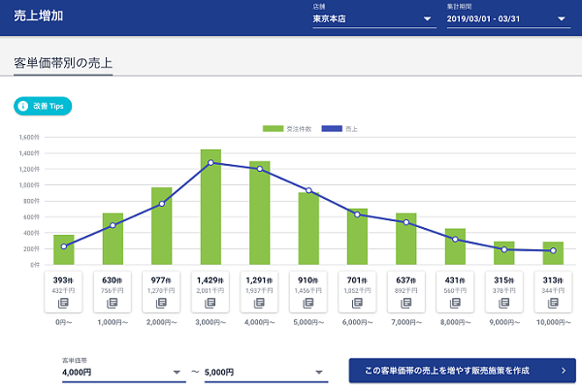Viewport: 582px width, 392px height.
Task: Toggle the blue 売上 legend swatch
Action: click(x=332, y=129)
